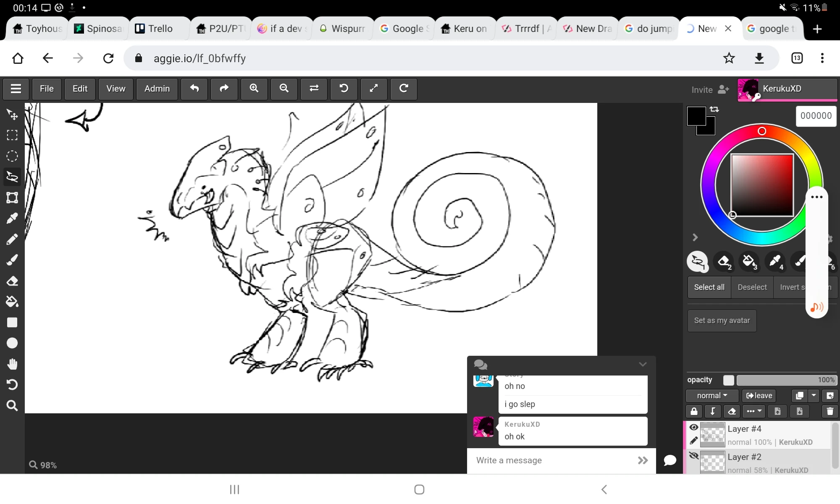
Task: Pick the eyedropper tool in left toolbar
Action: pos(12,218)
